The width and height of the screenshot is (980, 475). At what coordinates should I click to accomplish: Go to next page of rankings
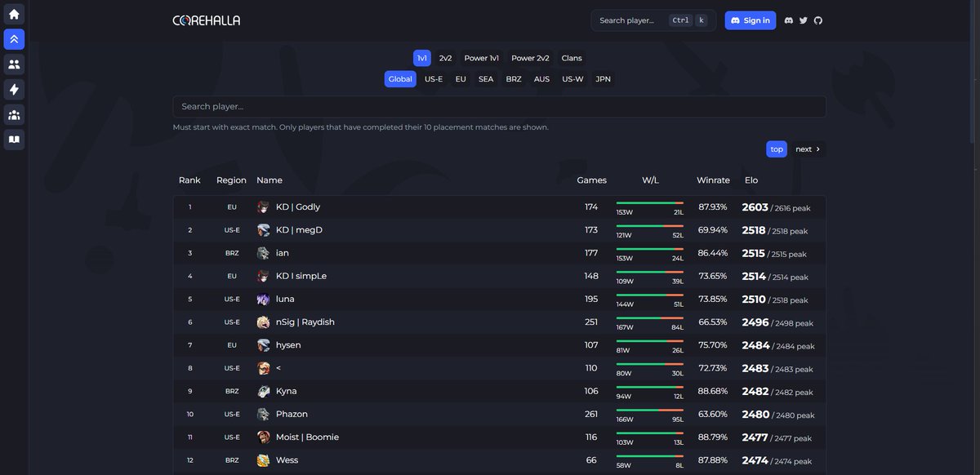(x=808, y=149)
